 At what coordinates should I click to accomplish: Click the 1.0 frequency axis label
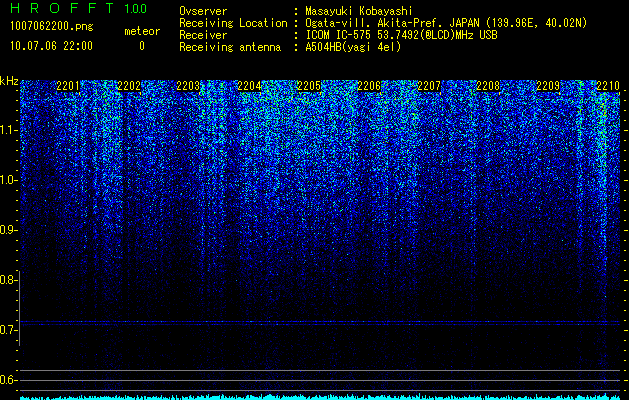tap(8, 180)
